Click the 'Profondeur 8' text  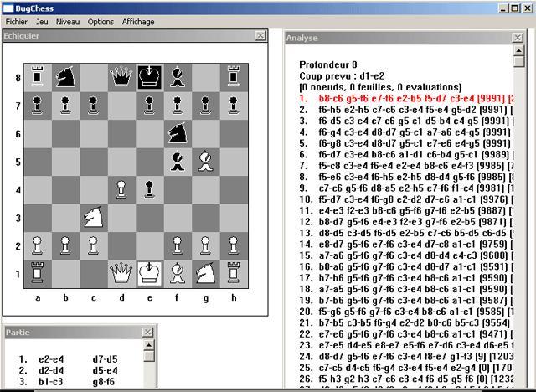click(327, 64)
